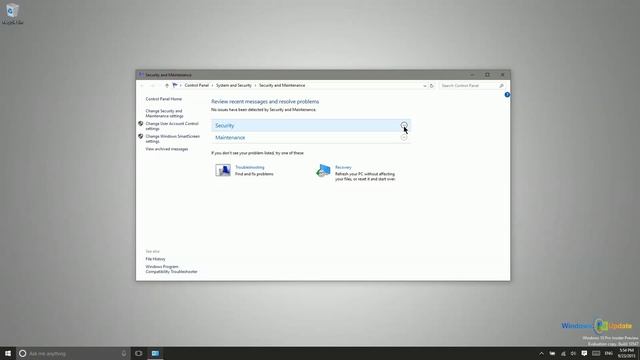The image size is (640, 360).
Task: Click the Back navigation arrow
Action: [142, 86]
